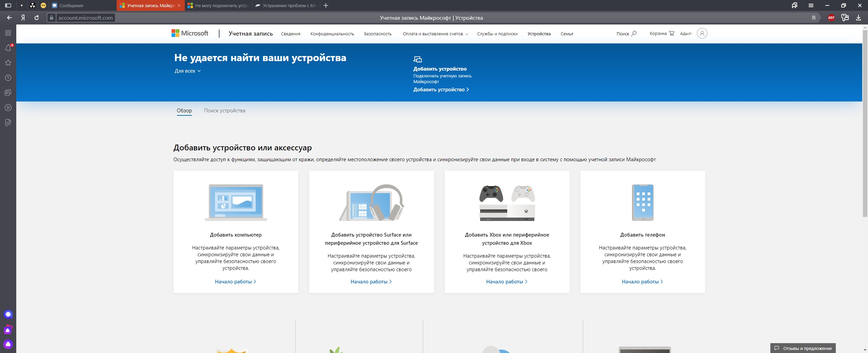Launch Alice assistant at sidebar bottom
The width and height of the screenshot is (868, 353).
coord(8,344)
